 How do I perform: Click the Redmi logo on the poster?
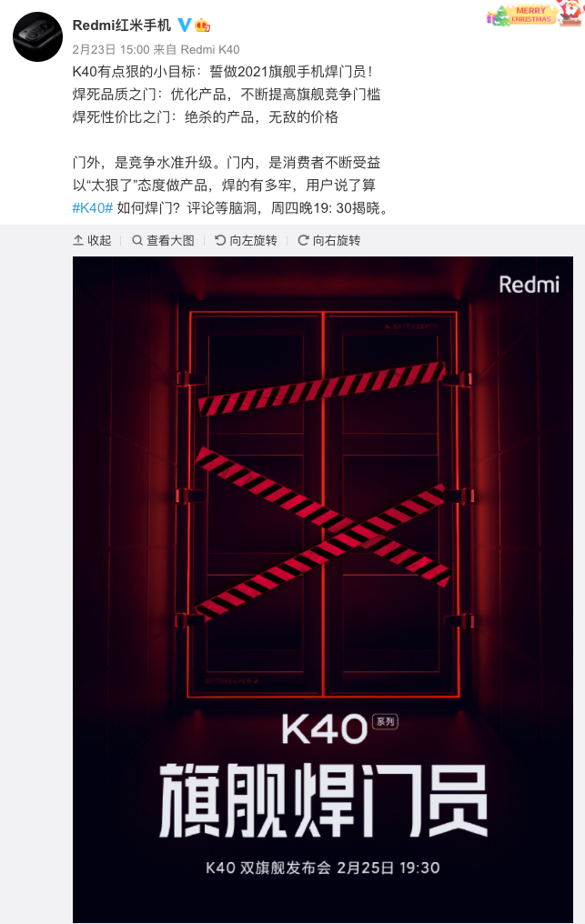pyautogui.click(x=529, y=285)
